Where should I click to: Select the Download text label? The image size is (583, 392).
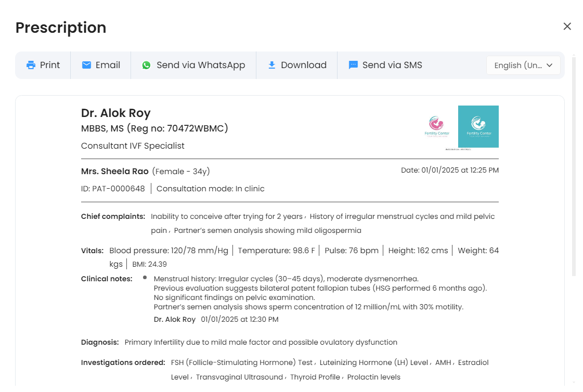(304, 65)
